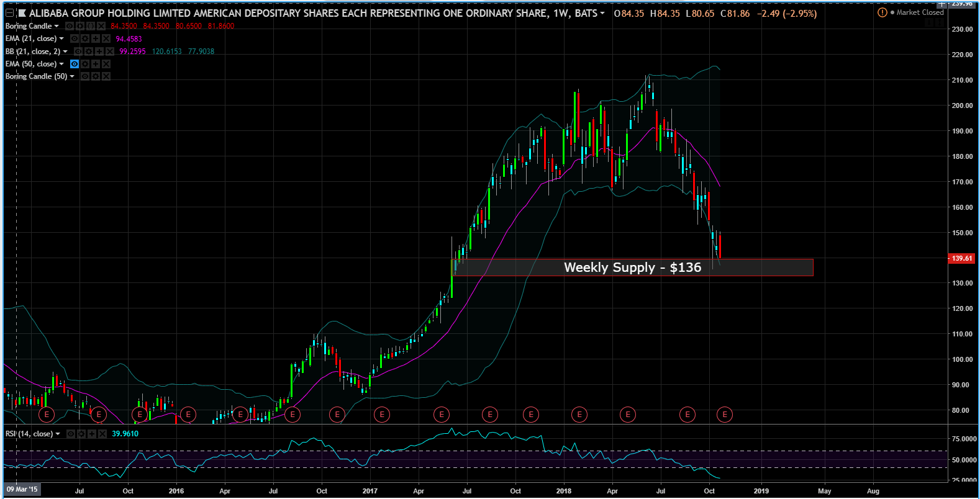The height and width of the screenshot is (499, 980).
Task: Click the 39.9610 RSI value
Action: click(x=125, y=434)
